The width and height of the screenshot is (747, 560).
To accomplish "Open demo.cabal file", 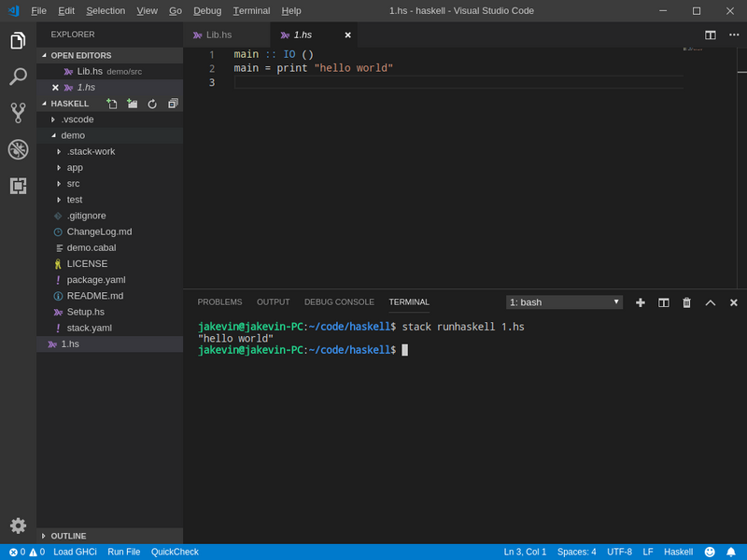I will tap(109, 248).
